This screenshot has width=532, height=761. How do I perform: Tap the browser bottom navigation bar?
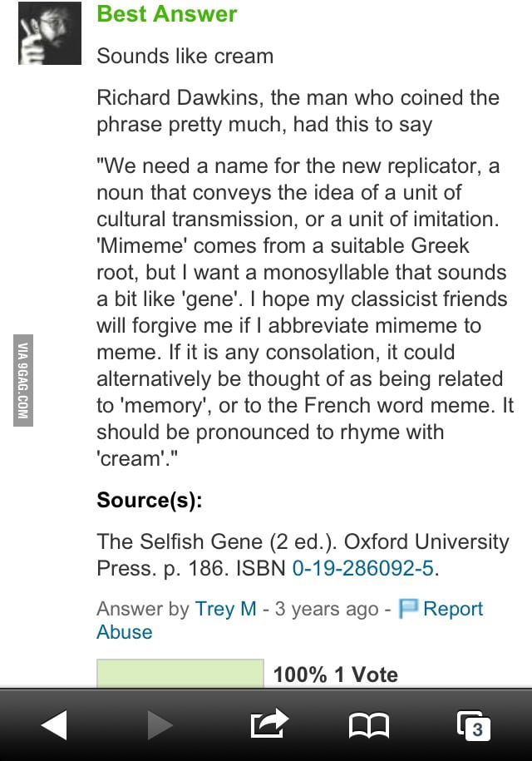click(266, 724)
